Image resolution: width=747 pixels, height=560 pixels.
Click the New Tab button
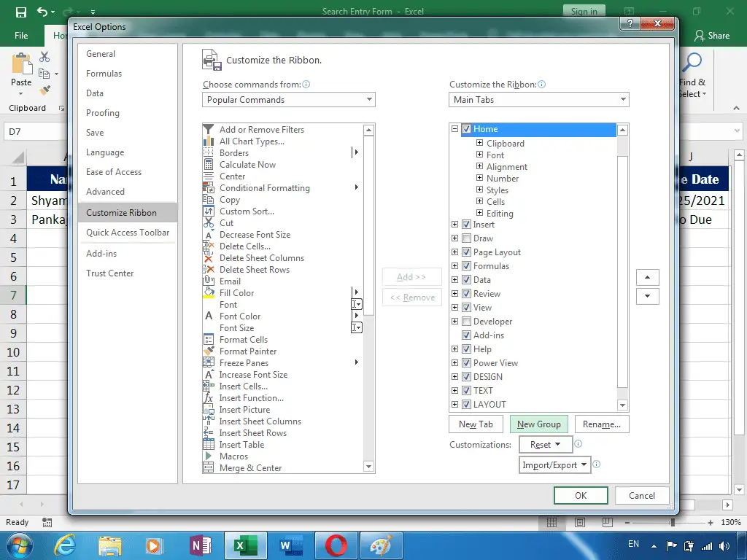[x=476, y=424]
